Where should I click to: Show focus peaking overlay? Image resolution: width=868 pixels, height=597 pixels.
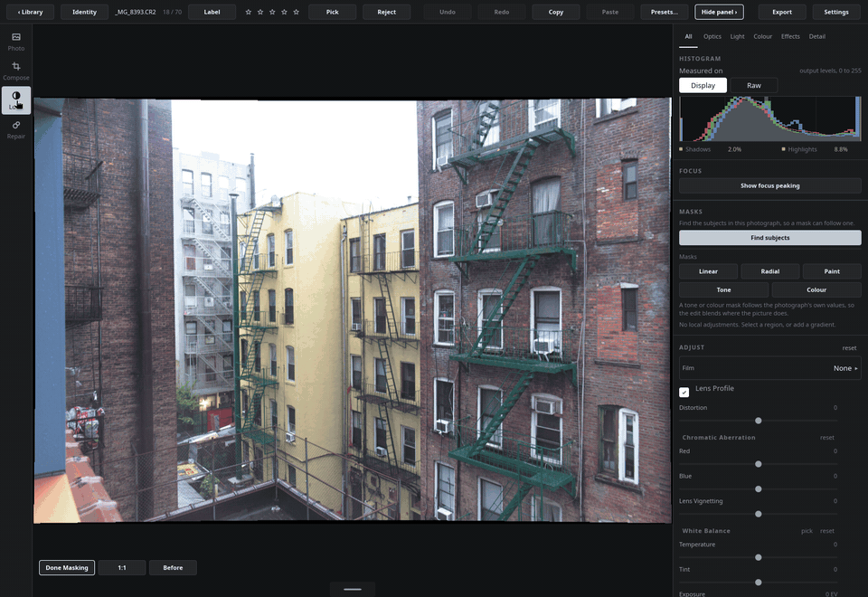pyautogui.click(x=770, y=185)
